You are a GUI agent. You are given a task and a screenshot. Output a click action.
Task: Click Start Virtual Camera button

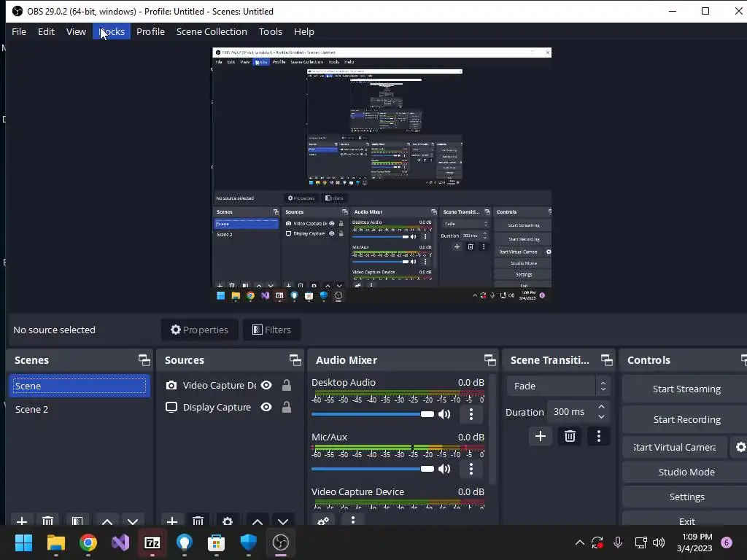[675, 447]
